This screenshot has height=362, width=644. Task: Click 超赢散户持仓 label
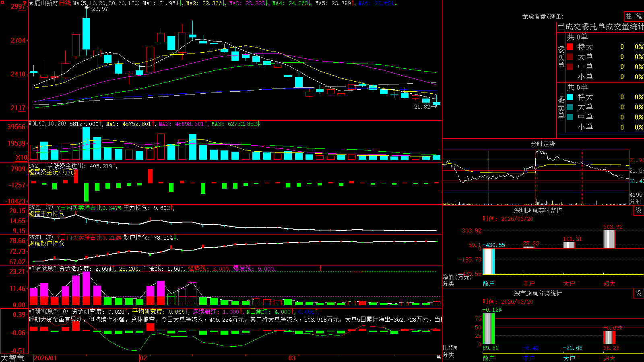46,243
